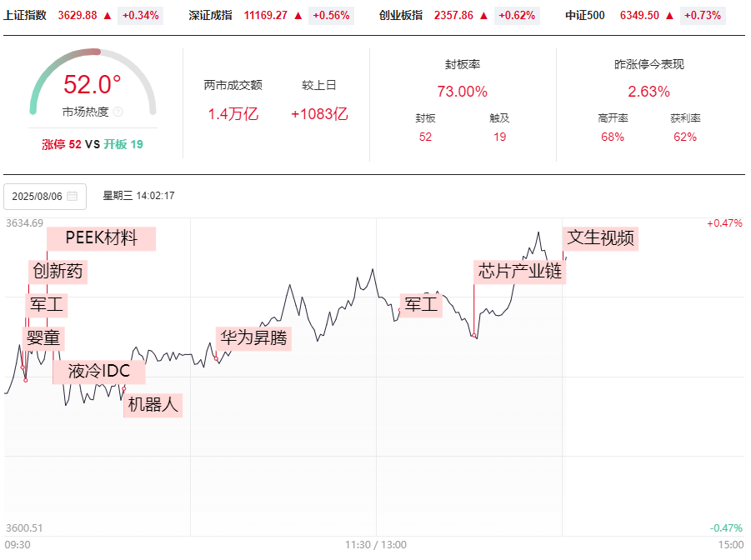Screen dimensions: 751x560
Task: Click the 液冷IDC sector tag
Action: click(x=98, y=372)
